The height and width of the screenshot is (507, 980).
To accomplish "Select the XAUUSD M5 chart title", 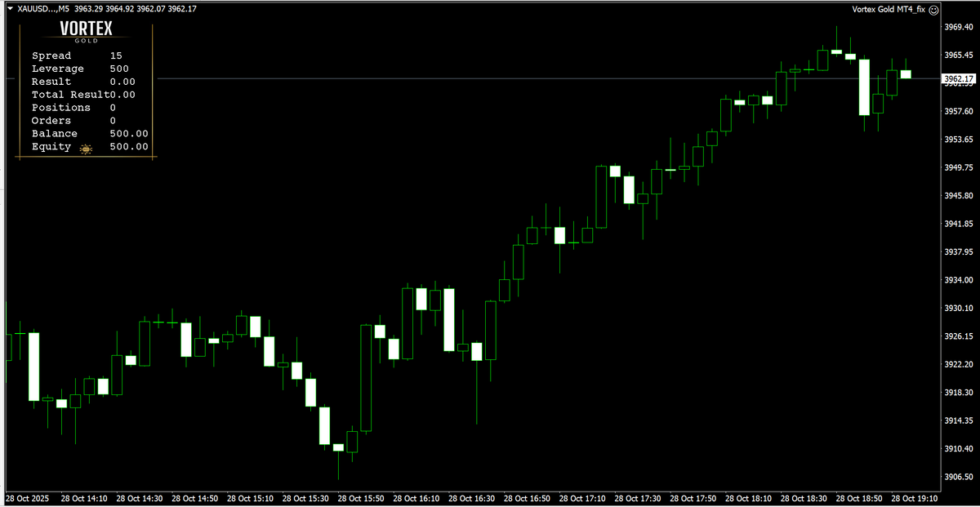I will 49,8.
